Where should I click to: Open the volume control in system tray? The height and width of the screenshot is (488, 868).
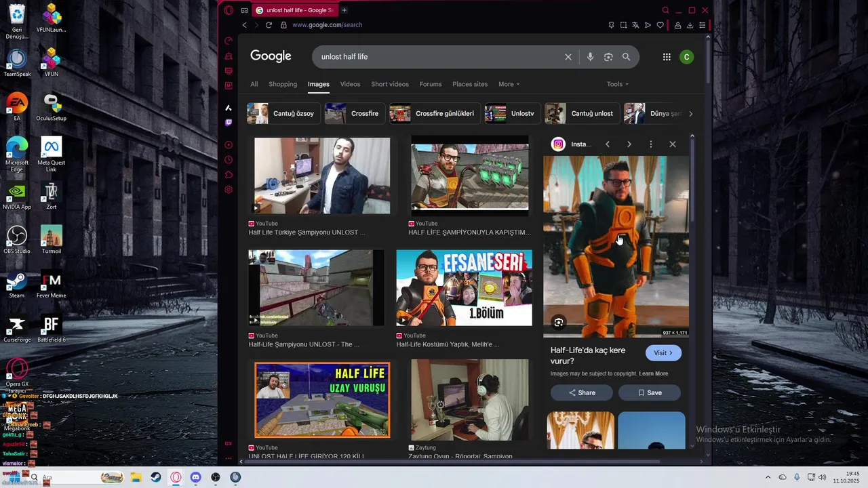tap(823, 477)
